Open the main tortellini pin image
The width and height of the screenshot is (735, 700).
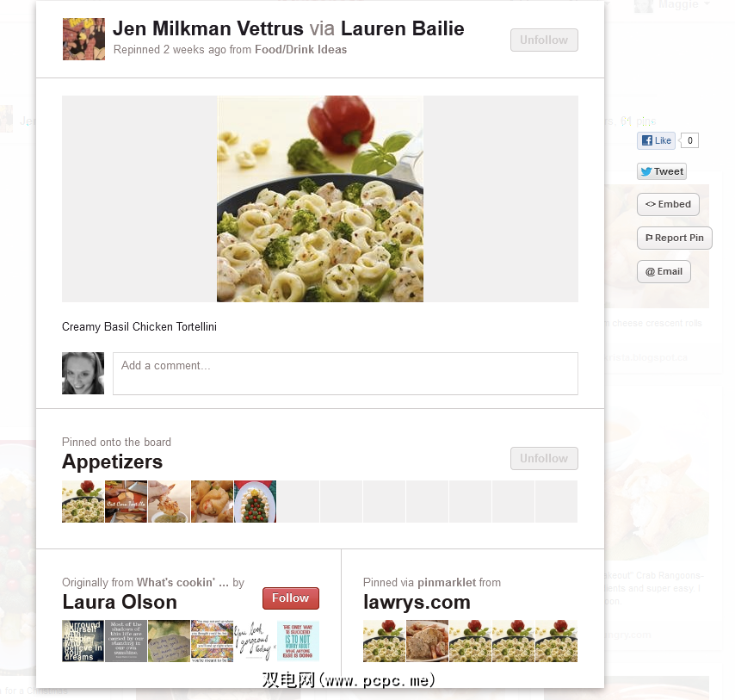320,199
